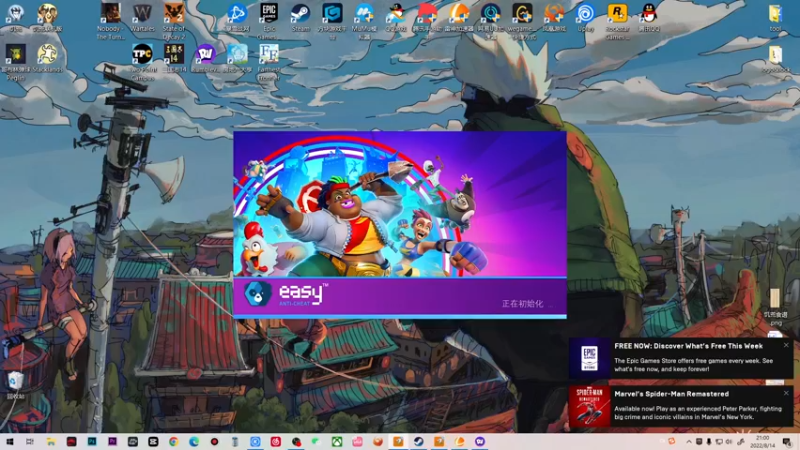Open Xbox app from the taskbar
Image resolution: width=800 pixels, height=450 pixels.
click(x=337, y=441)
